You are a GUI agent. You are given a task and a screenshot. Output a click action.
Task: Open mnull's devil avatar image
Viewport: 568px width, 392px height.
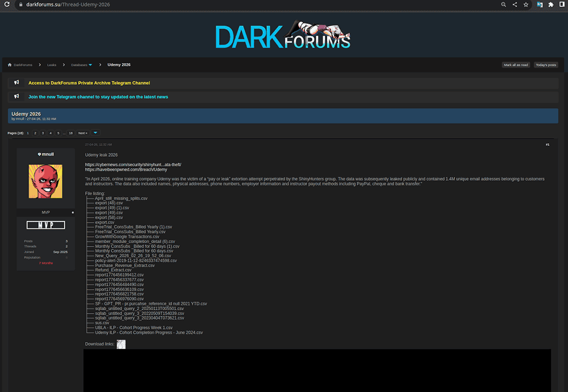click(x=45, y=181)
